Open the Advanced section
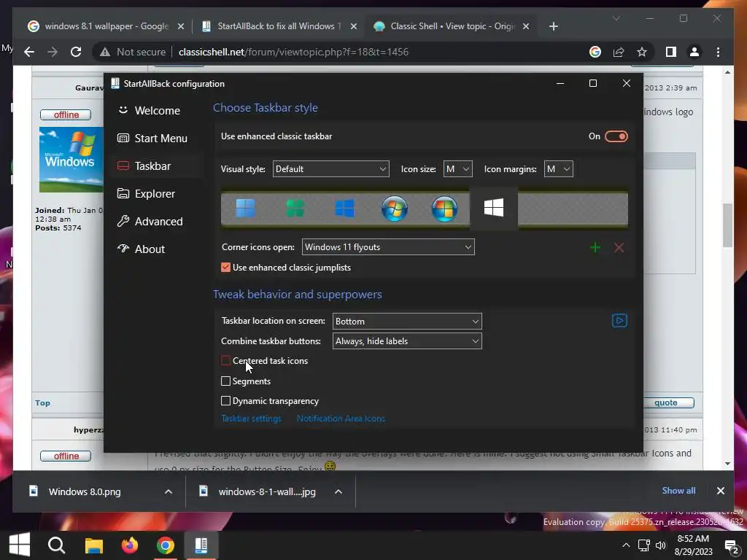 (x=158, y=222)
